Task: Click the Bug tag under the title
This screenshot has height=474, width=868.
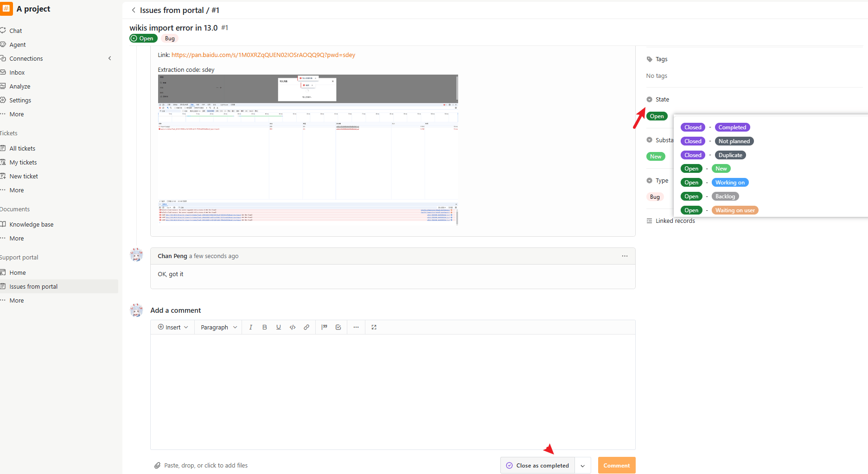Action: pos(170,38)
